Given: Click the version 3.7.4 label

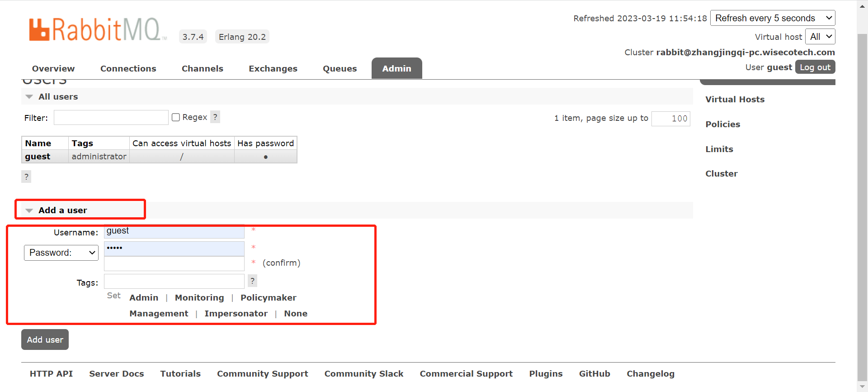Looking at the screenshot, I should (x=193, y=37).
